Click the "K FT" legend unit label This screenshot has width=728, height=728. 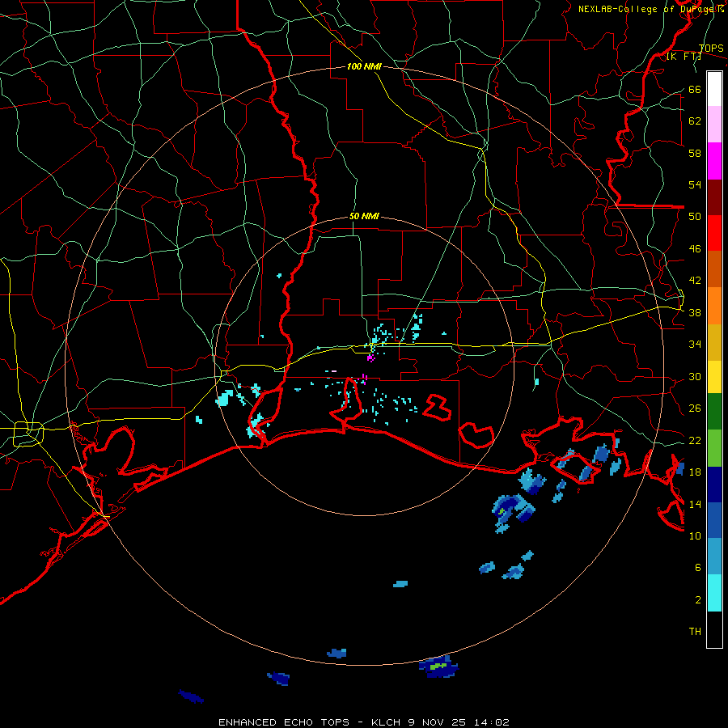click(684, 57)
